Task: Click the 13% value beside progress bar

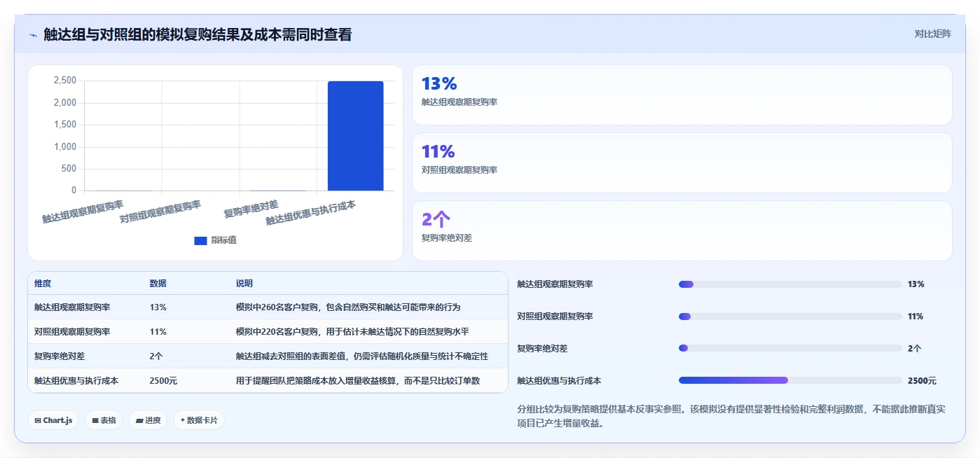Action: point(916,284)
